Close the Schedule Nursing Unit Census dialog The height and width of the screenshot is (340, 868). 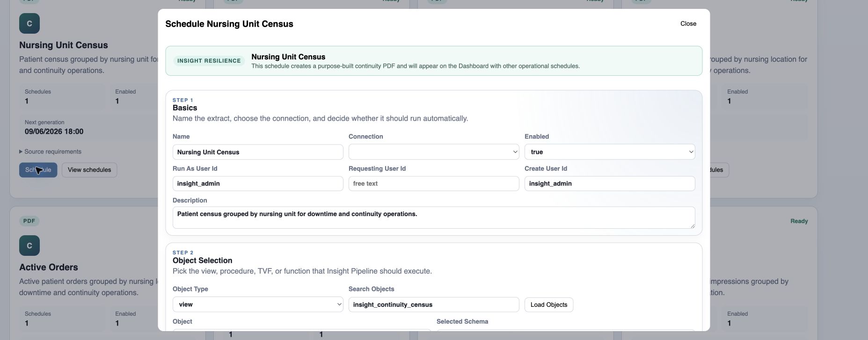point(688,24)
